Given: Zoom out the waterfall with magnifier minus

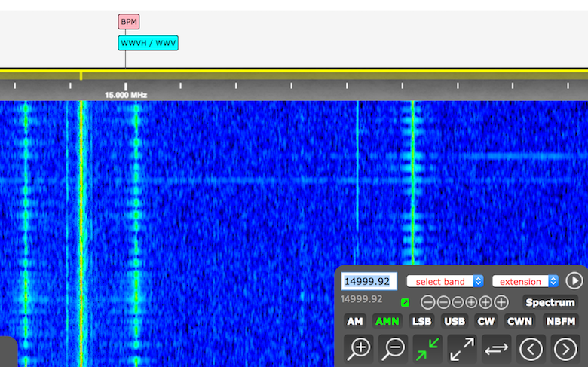Looking at the screenshot, I should click(x=394, y=349).
